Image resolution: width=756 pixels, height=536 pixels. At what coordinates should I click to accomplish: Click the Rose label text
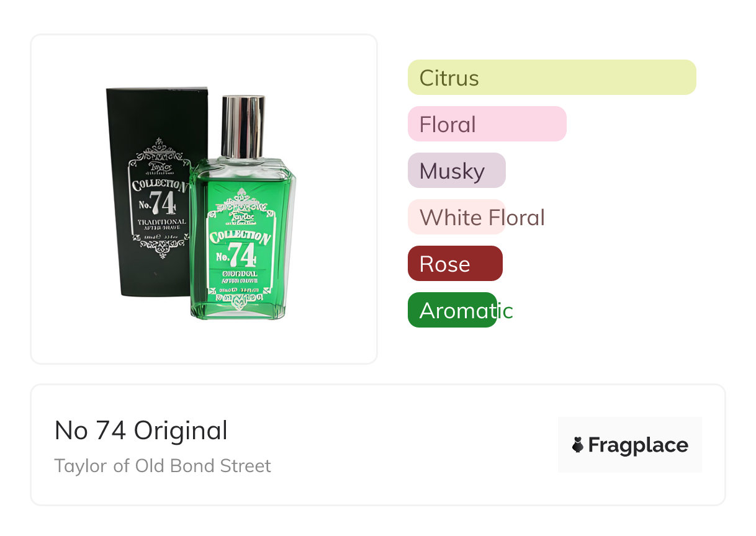[444, 264]
